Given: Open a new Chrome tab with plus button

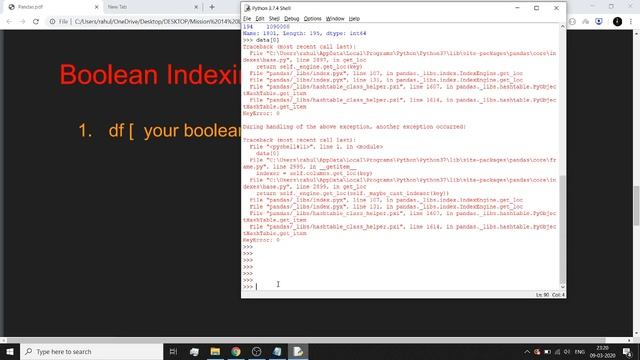Looking at the screenshot, I should click(212, 7).
